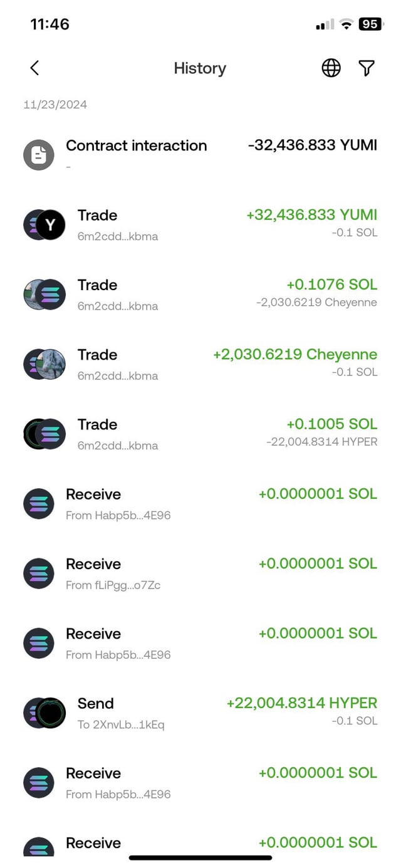The width and height of the screenshot is (401, 868).
Task: Open the +2,030.6219 Cheyenne trade
Action: [x=200, y=363]
